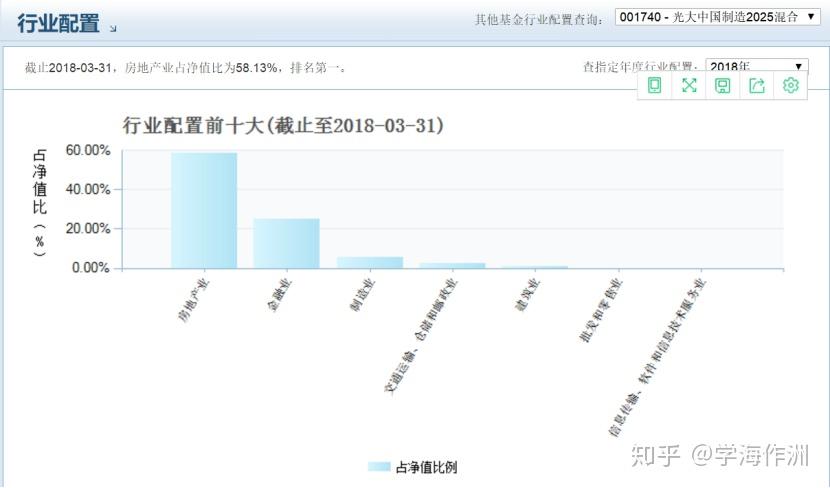Viewport: 830px width, 488px height.
Task: Click the 建筑业 bar in chart
Action: point(535,267)
